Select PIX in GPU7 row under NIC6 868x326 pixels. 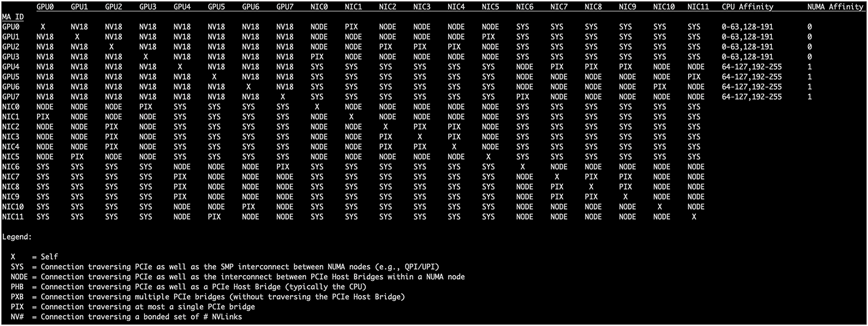pyautogui.click(x=523, y=97)
